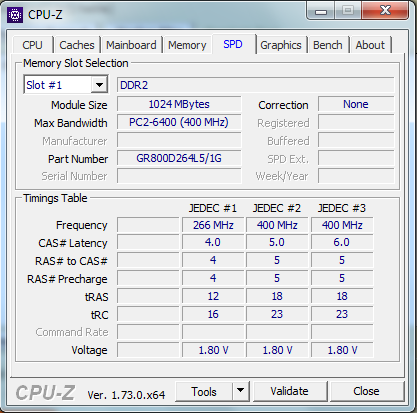Minimize the CPU-Z window
The width and height of the screenshot is (417, 413).
point(321,11)
